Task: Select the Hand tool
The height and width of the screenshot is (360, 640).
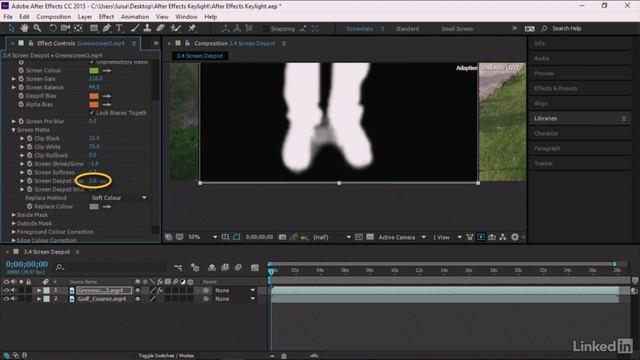Action: point(24,28)
